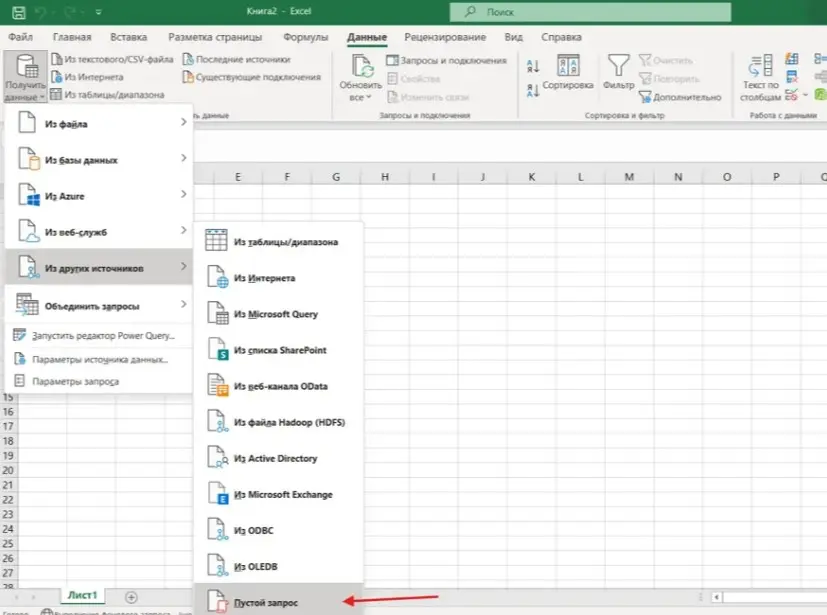Image resolution: width=827 pixels, height=615 pixels.
Task: Select row 20 header
Action: (x=8, y=470)
